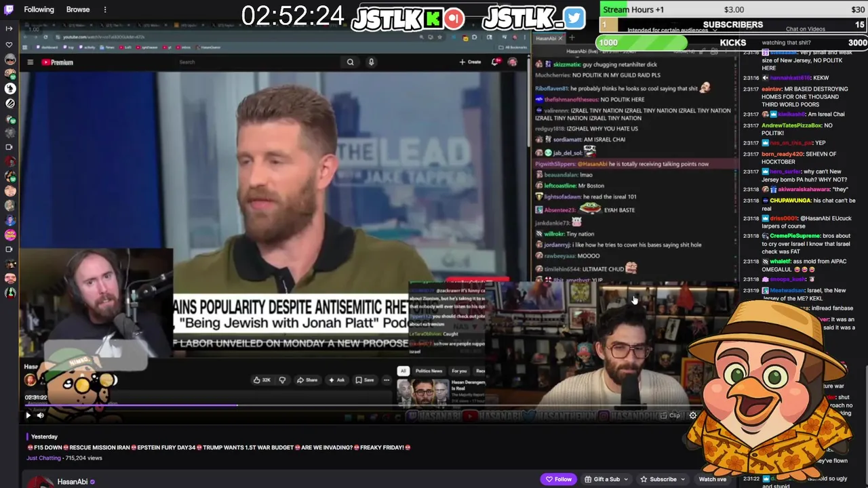The image size is (868, 488).
Task: Open the Subscribe dropdown
Action: (662, 479)
